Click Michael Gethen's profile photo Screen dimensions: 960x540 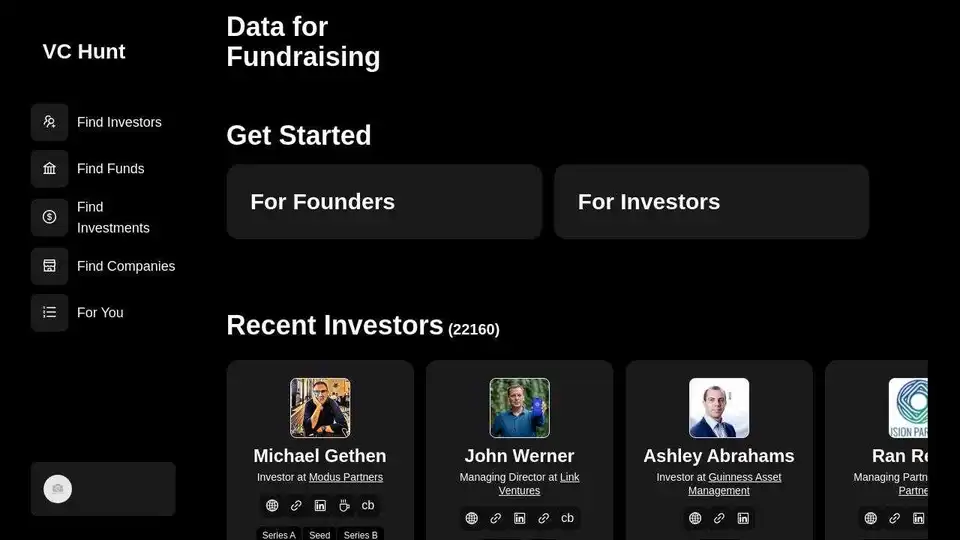click(320, 408)
